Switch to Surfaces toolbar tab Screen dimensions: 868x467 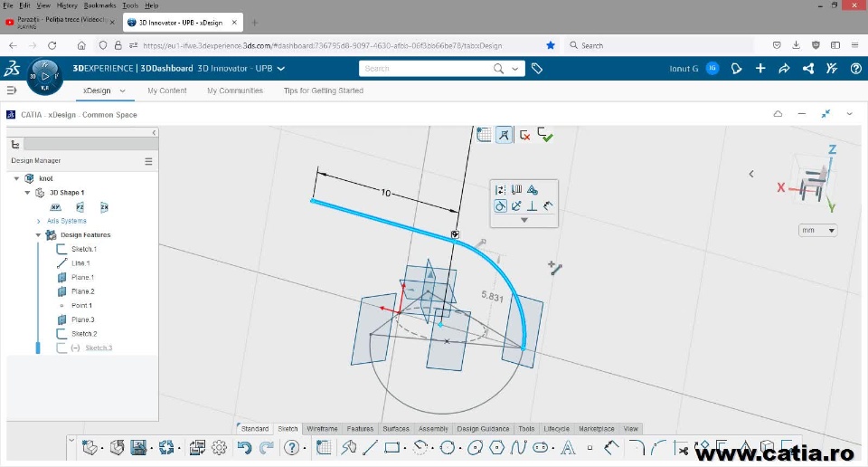(396, 429)
